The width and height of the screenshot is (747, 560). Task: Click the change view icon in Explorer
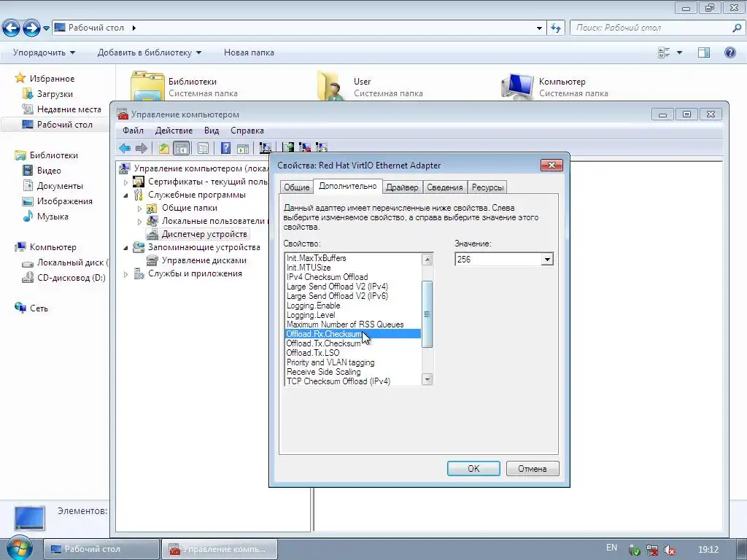point(664,52)
